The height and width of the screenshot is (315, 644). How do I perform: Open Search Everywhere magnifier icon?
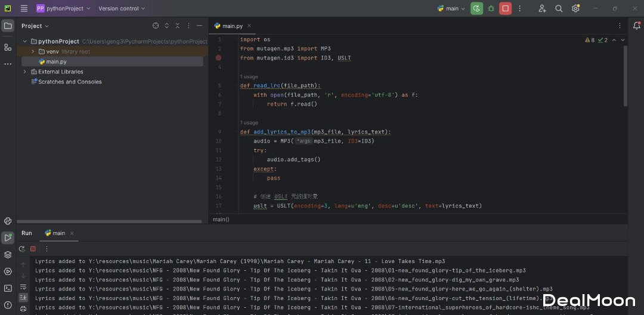coord(559,8)
